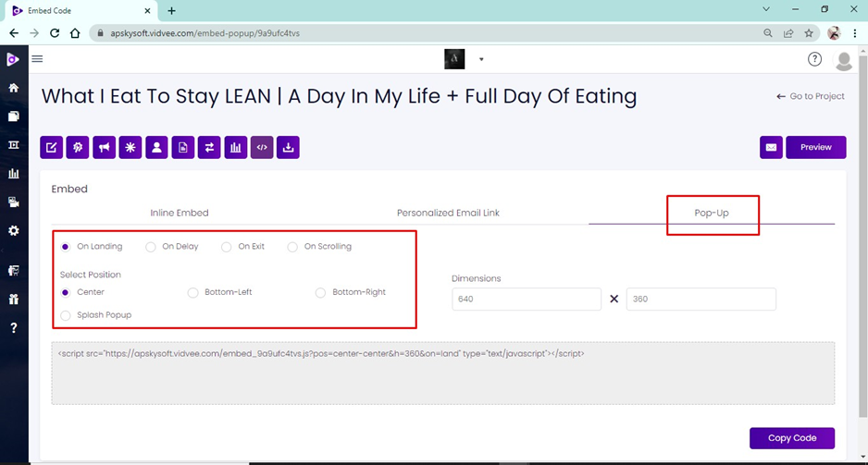Click the document toolbar button
868x465 pixels.
183,148
